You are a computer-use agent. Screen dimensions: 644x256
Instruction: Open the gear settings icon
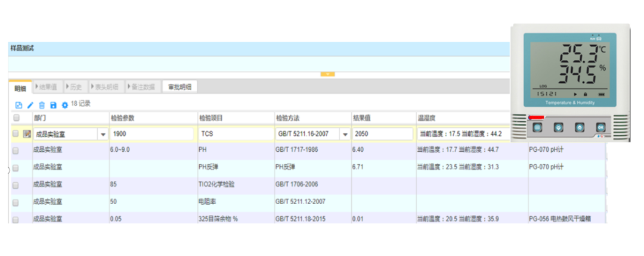point(64,105)
